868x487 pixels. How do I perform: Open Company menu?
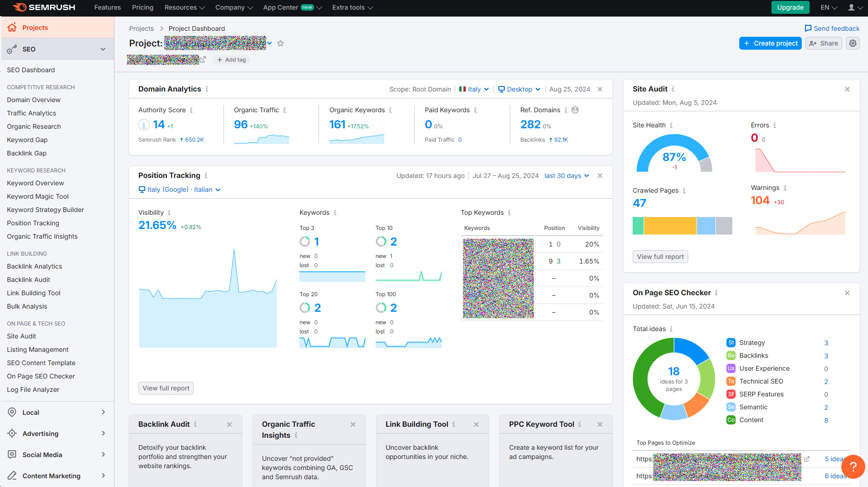[234, 7]
